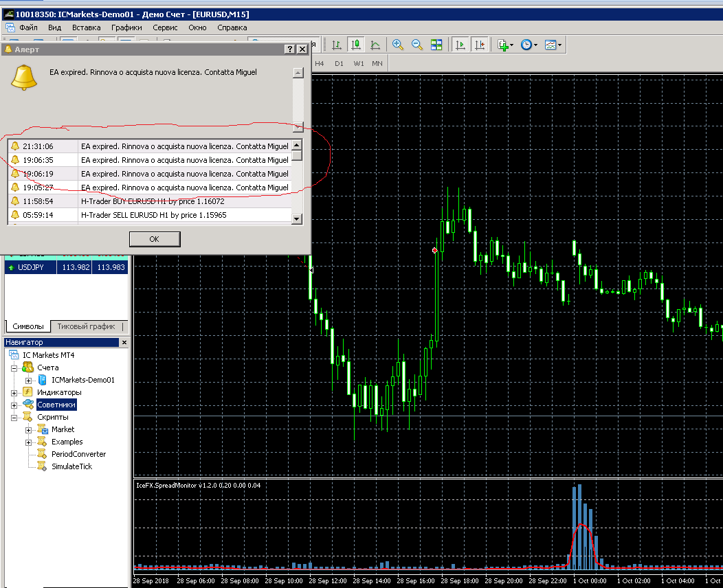This screenshot has height=588, width=723.
Task: Select the candlestick chart icon
Action: [x=355, y=45]
